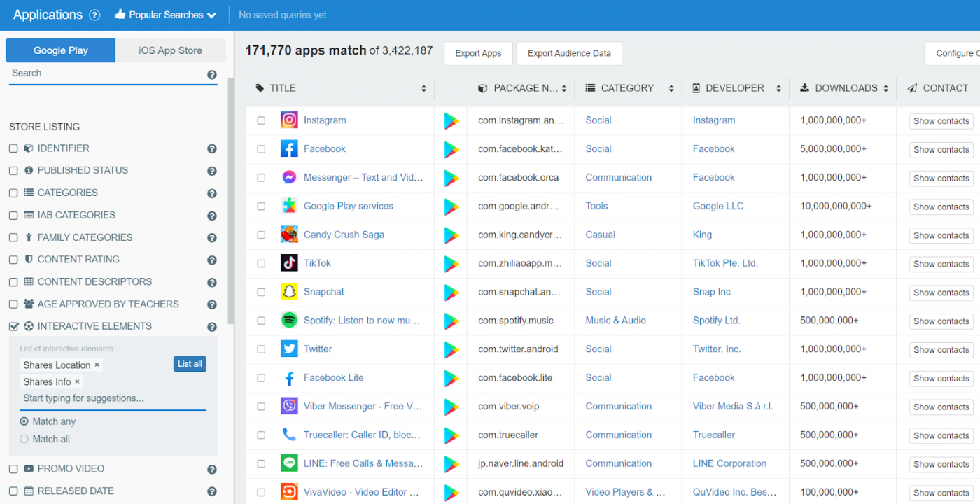Open the Popular Searches dropdown
This screenshot has width=980, height=504.
(165, 15)
